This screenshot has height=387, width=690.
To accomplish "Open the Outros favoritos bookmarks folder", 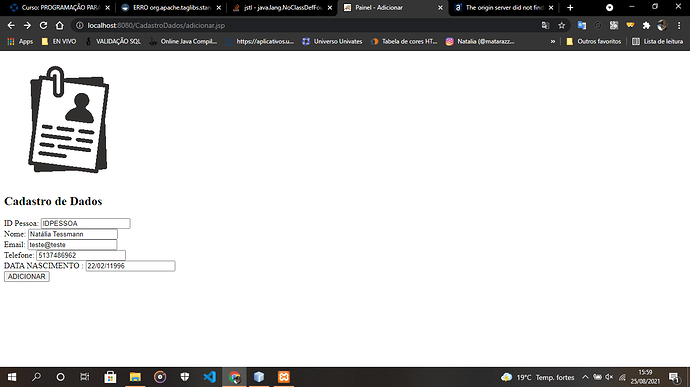I will click(x=594, y=41).
